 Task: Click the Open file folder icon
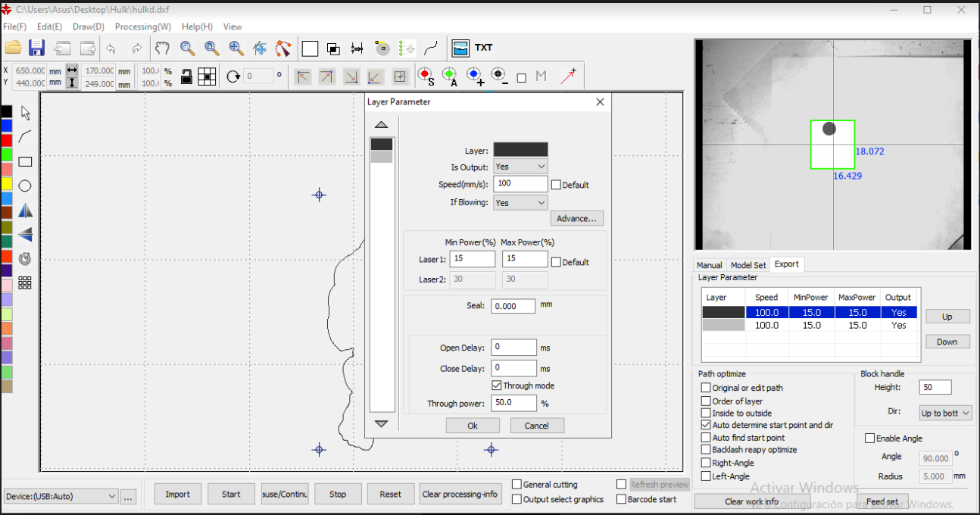(13, 48)
